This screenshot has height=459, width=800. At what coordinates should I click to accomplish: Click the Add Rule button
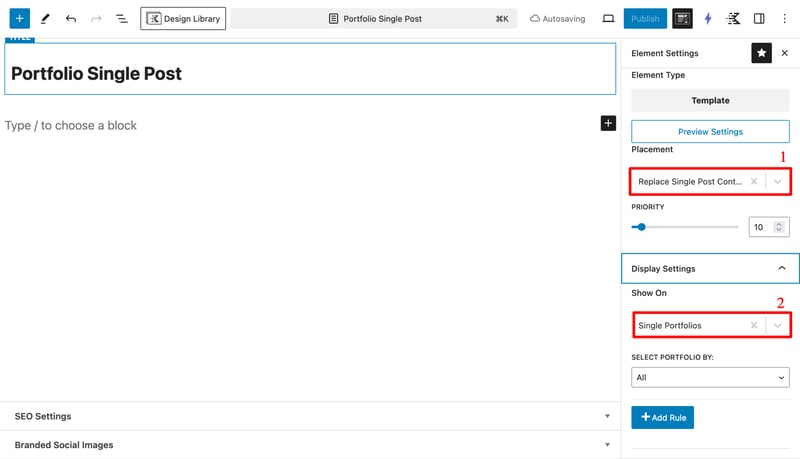(662, 417)
